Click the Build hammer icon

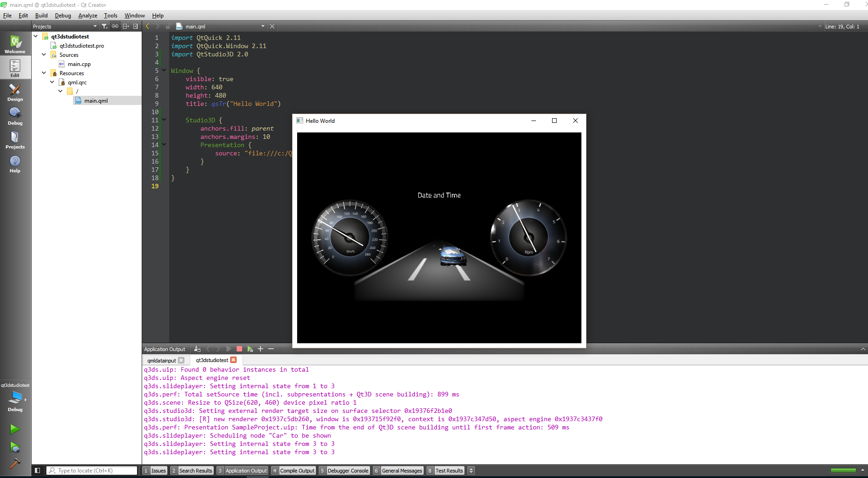[x=15, y=464]
